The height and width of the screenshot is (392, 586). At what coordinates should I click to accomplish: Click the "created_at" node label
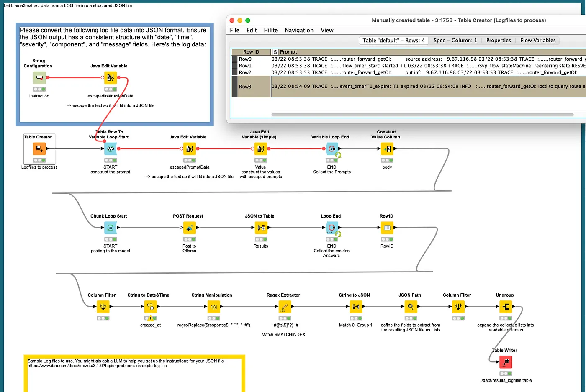coord(150,325)
